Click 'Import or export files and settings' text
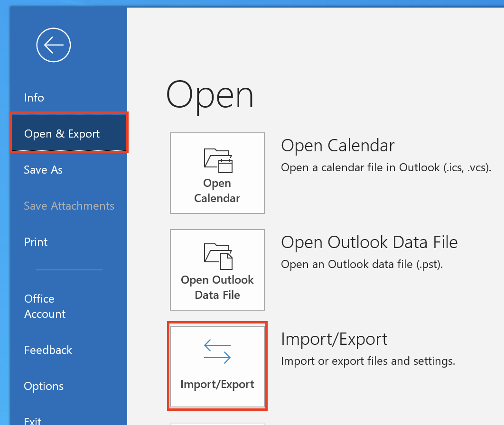 click(368, 361)
